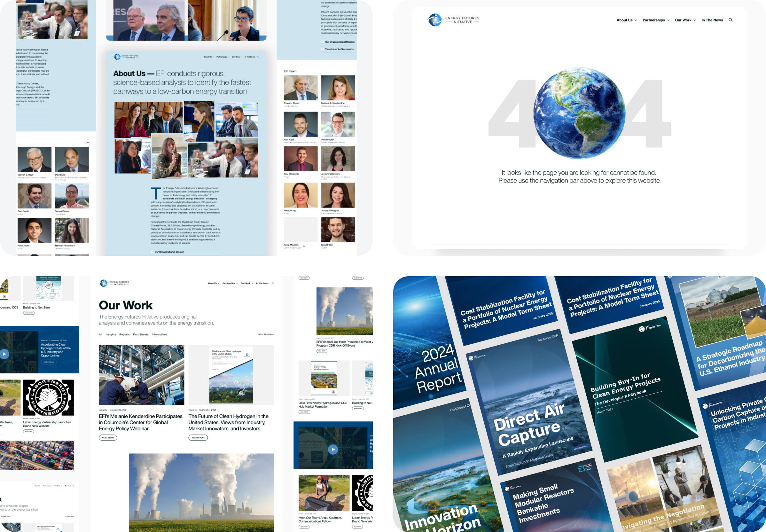Switch to the Insights filter tab
The image size is (766, 532).
[111, 335]
